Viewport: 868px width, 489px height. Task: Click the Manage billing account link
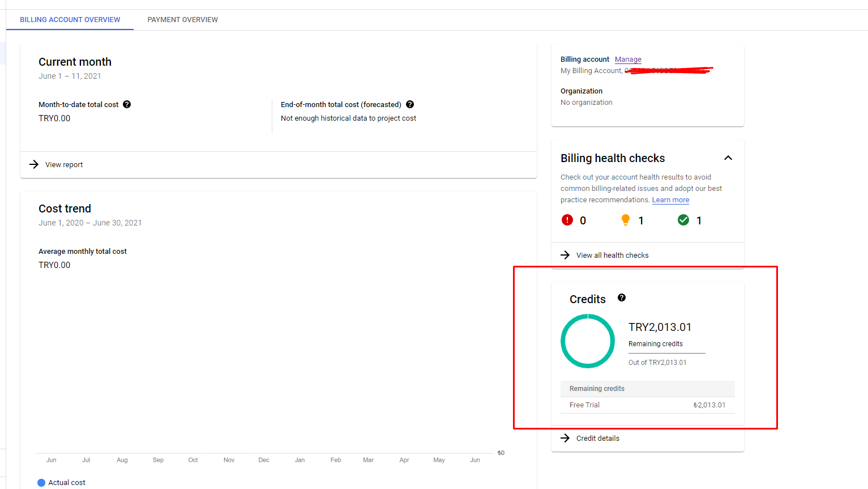628,59
